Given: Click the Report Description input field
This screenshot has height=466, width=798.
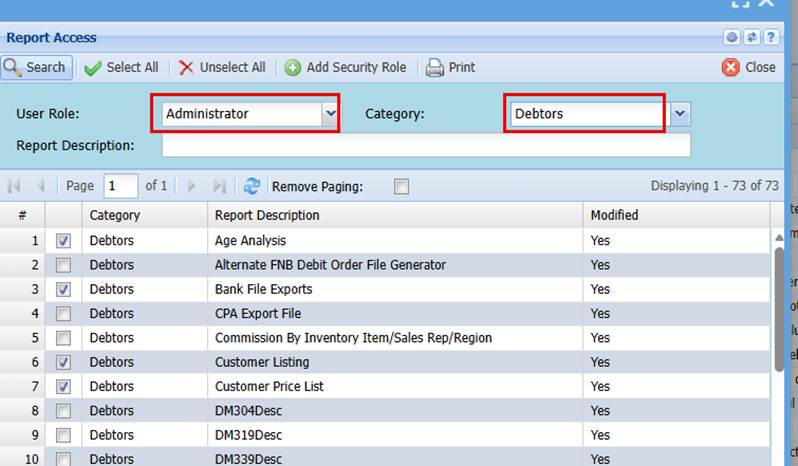Looking at the screenshot, I should pos(426,145).
